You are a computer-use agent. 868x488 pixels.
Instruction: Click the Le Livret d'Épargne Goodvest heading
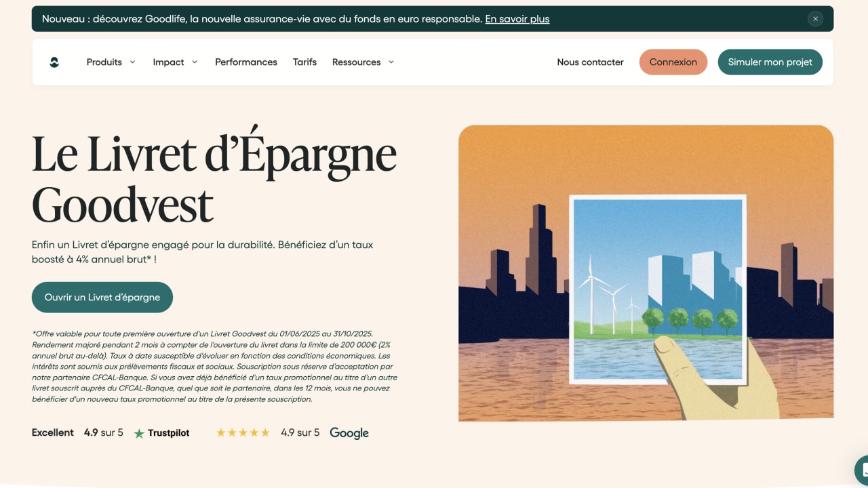[x=214, y=179]
